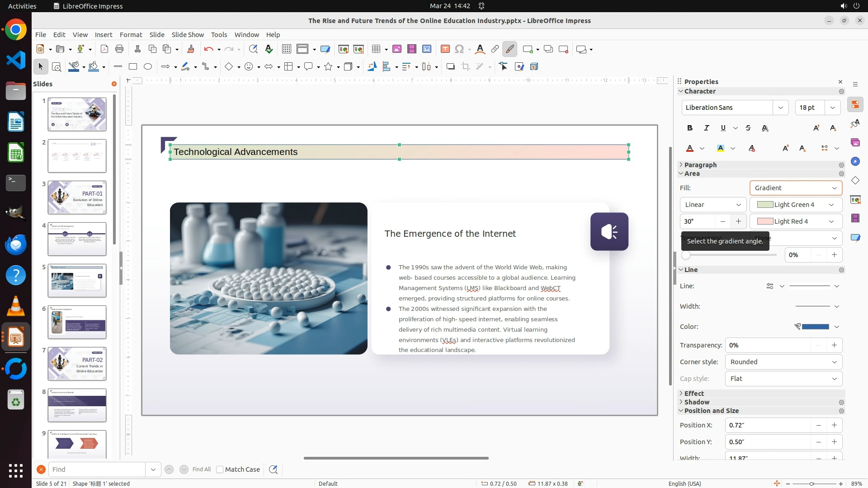
Task: Click the Find All button
Action: (x=201, y=469)
